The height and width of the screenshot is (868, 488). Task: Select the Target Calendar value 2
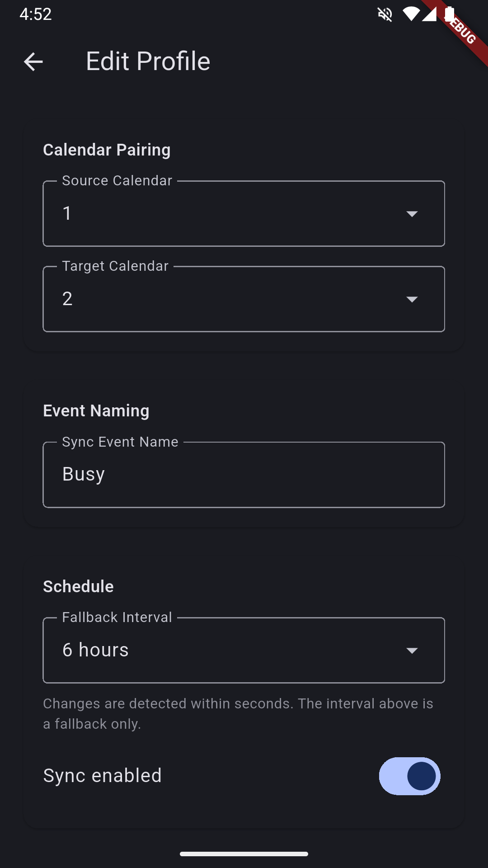(x=67, y=299)
